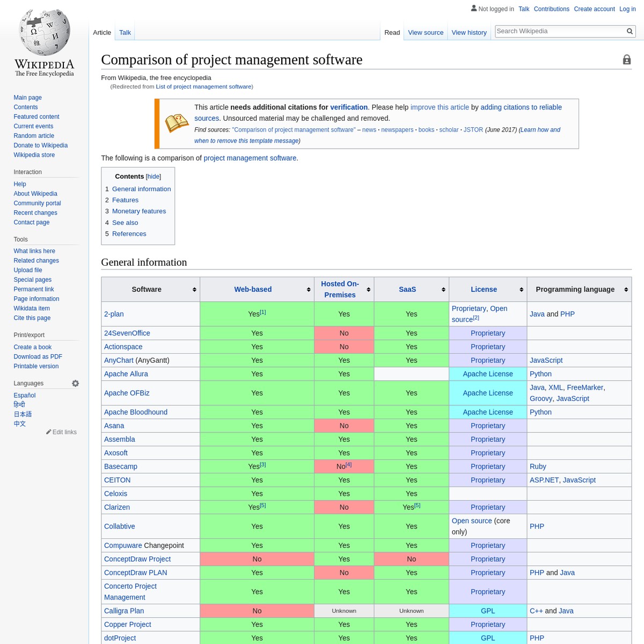Open List of project management software redirect
The image size is (644, 644).
coord(204,86)
